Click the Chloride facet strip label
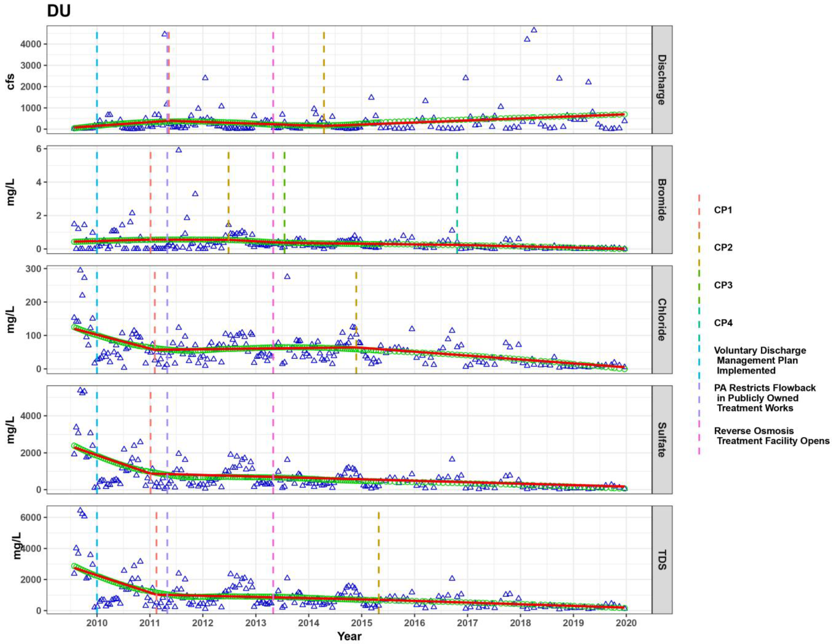Screen dimensions: 832x644 click(x=662, y=320)
